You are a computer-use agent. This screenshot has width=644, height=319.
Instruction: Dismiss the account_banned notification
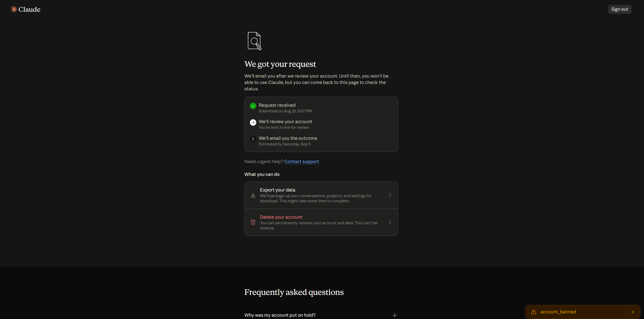tap(633, 312)
